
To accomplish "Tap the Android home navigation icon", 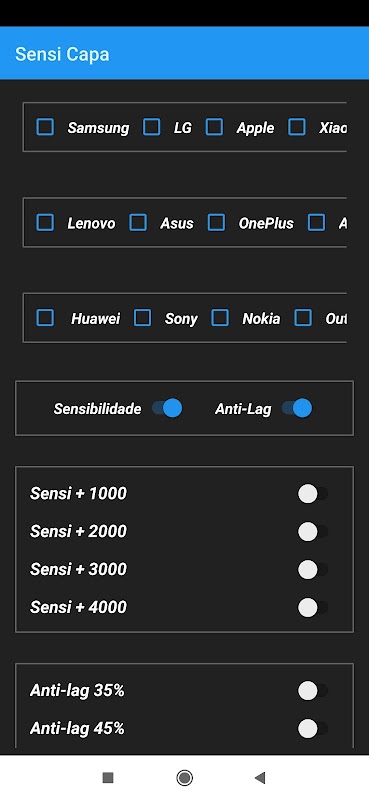I will (184, 778).
